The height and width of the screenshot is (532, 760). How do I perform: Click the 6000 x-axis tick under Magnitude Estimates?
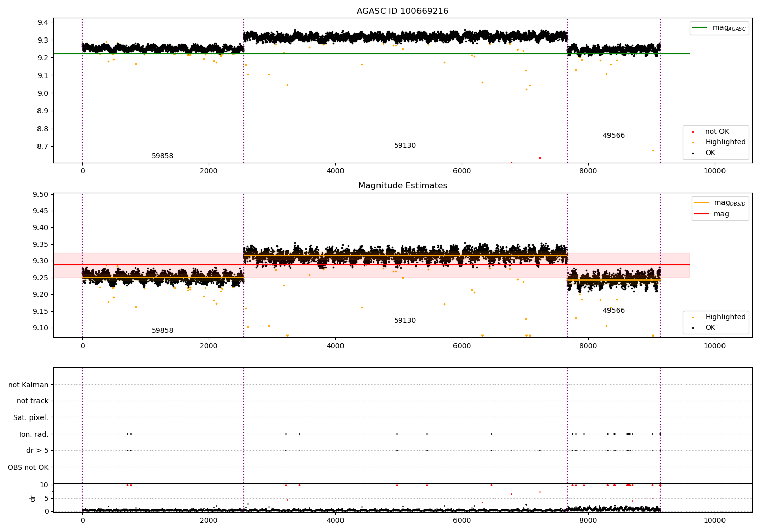point(462,346)
